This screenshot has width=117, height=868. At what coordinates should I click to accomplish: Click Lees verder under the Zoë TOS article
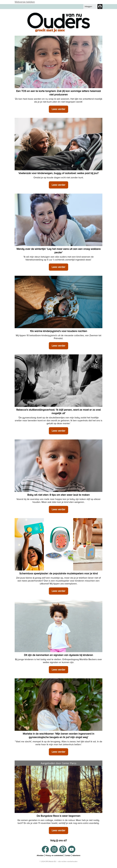coord(58,109)
